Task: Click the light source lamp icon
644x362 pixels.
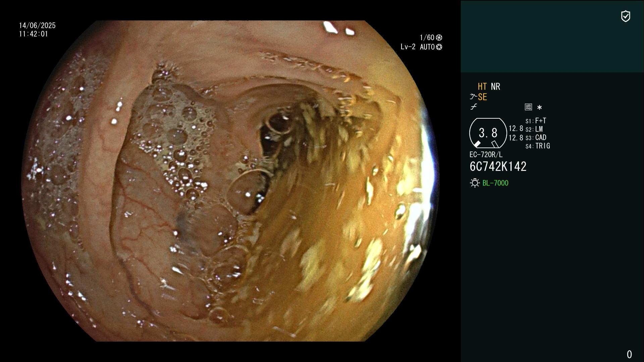Action: coord(475,183)
